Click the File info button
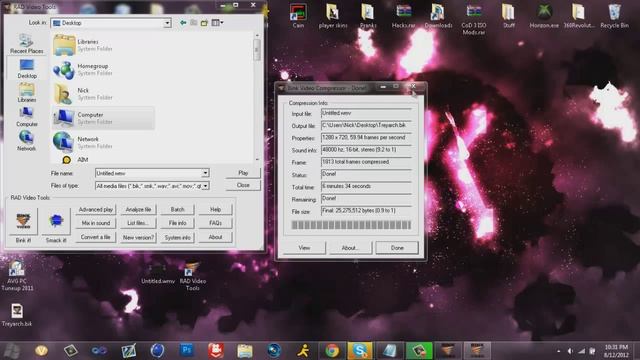Image resolution: width=640 pixels, height=360 pixels. tap(177, 223)
